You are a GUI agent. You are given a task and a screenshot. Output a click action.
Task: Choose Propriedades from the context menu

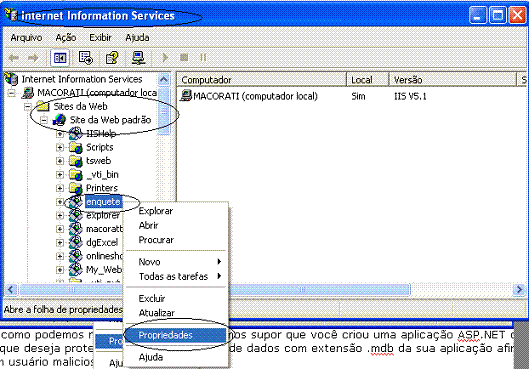tap(175, 335)
